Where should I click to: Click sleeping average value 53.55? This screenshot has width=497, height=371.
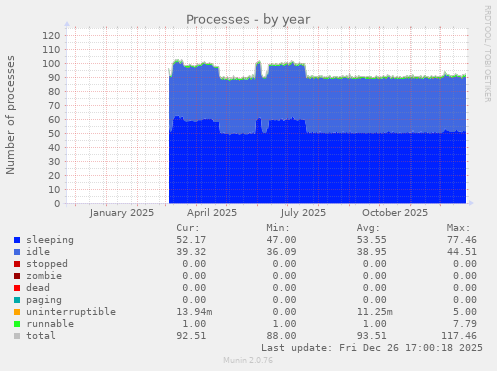(x=371, y=240)
